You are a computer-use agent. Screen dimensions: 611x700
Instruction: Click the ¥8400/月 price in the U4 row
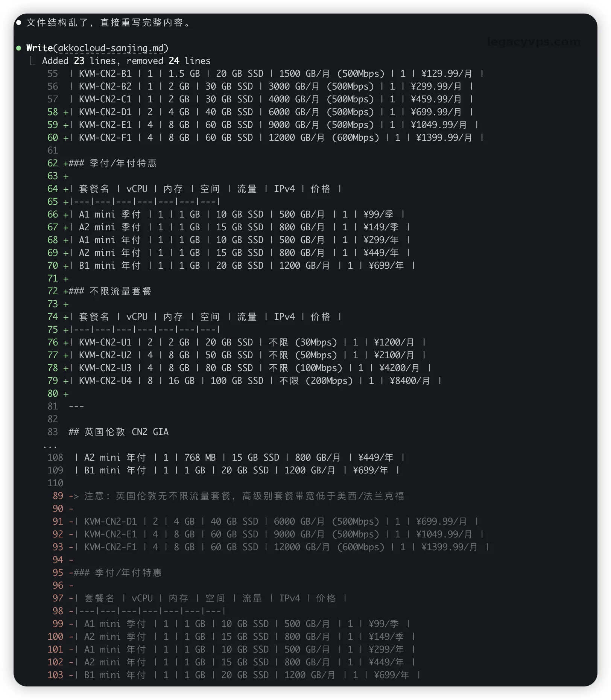click(x=409, y=381)
